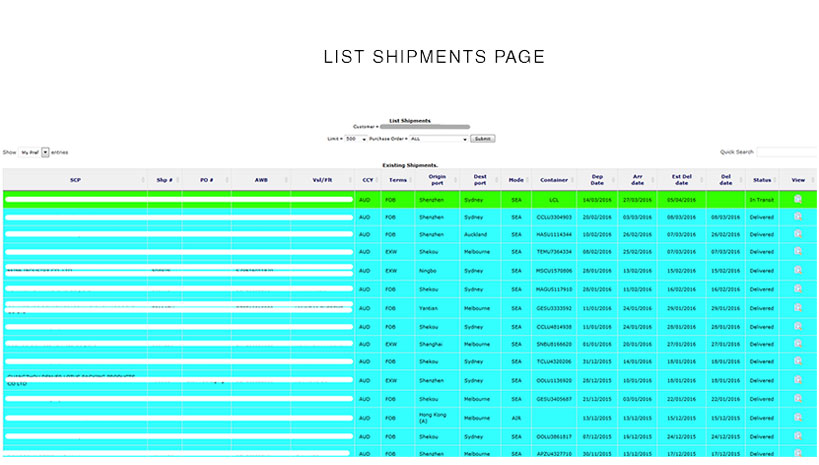Sort by SCP column header
The image size is (819, 465).
click(x=75, y=180)
